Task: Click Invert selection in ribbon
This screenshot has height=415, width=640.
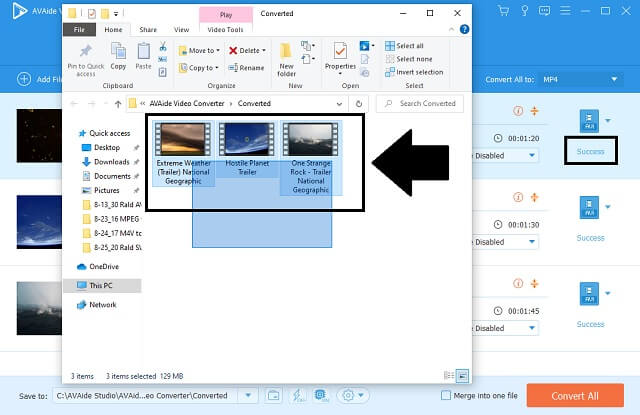Action: pyautogui.click(x=414, y=72)
